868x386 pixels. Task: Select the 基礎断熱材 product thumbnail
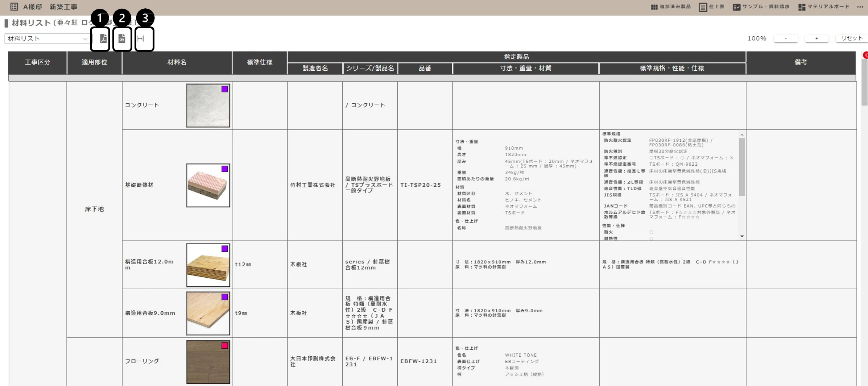[208, 185]
